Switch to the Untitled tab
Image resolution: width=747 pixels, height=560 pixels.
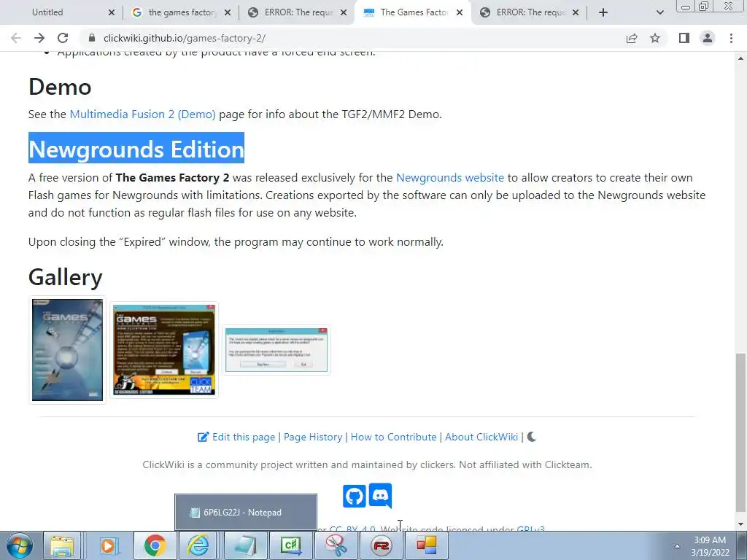(x=60, y=12)
